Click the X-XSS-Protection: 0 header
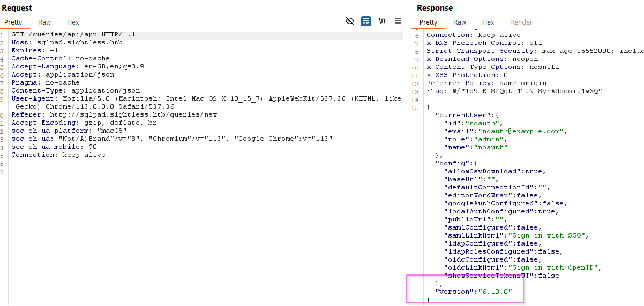Screen dimensions: 644x306 [x=467, y=75]
